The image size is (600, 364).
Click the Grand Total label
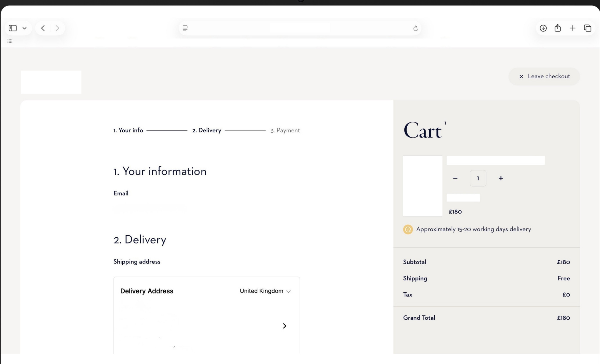click(419, 318)
